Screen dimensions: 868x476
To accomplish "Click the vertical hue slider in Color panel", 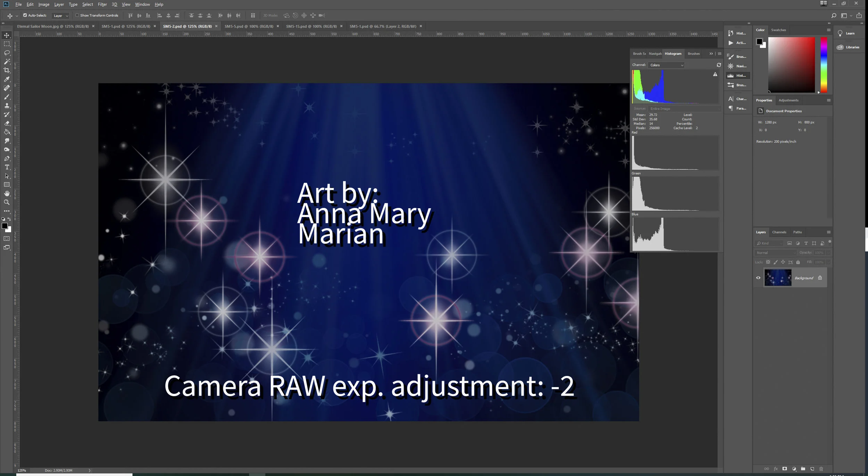I will point(824,65).
